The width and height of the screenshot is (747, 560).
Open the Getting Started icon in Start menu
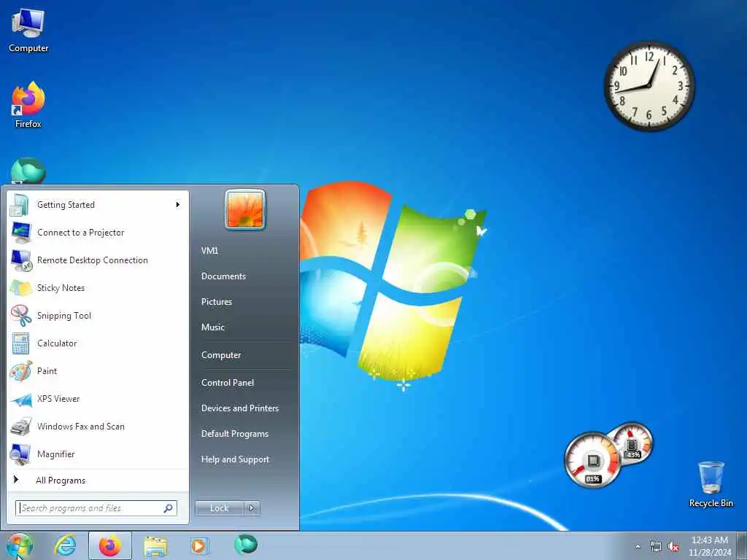coord(20,205)
